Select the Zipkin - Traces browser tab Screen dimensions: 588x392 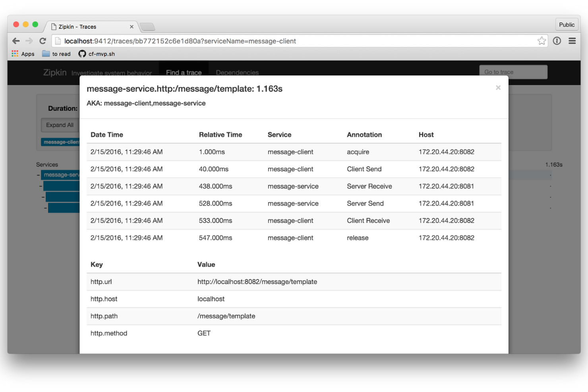91,27
